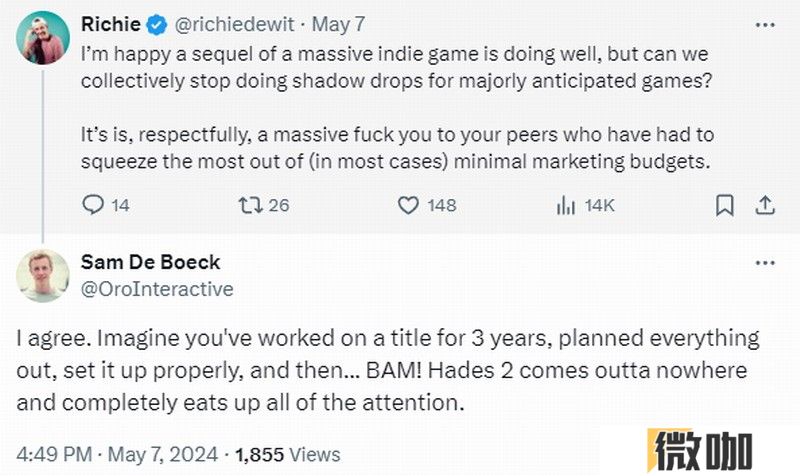
Task: Click the 14 replies count
Action: pos(120,205)
